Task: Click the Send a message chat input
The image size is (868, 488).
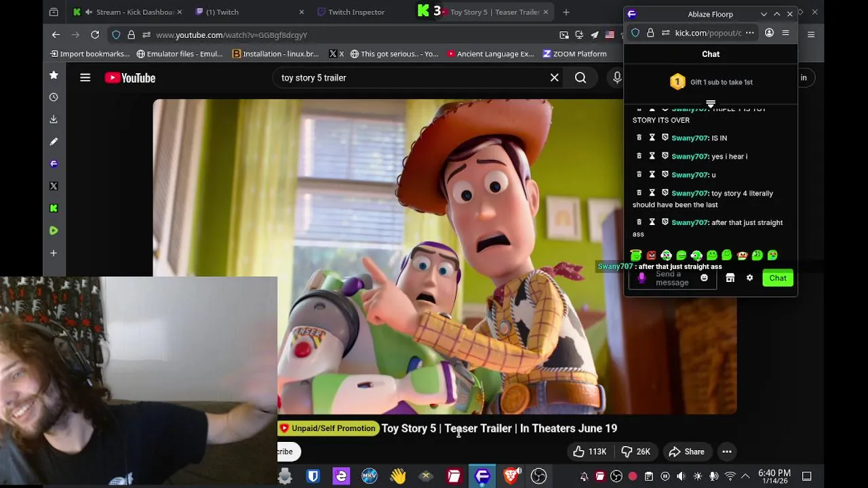Action: click(671, 279)
